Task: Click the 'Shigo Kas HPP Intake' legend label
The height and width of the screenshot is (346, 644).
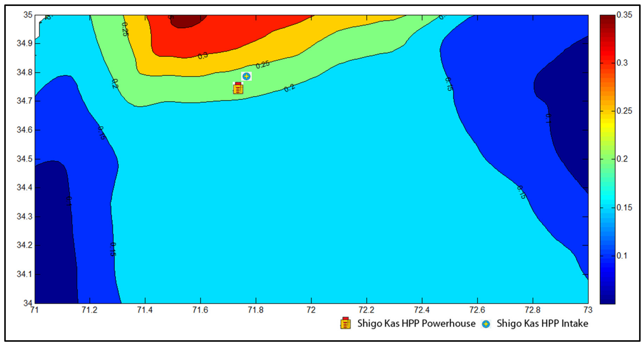Action: click(x=542, y=323)
